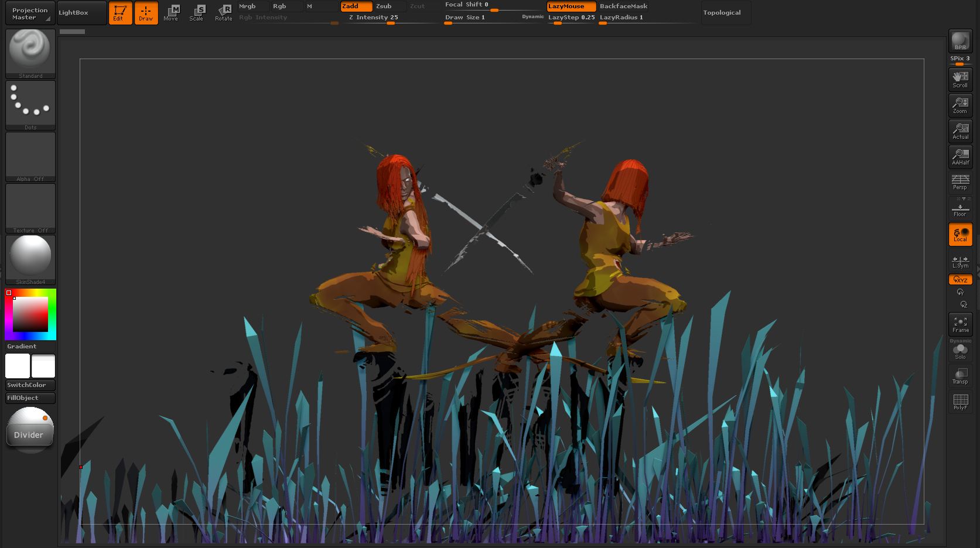Open the LightBox browser

(81, 13)
